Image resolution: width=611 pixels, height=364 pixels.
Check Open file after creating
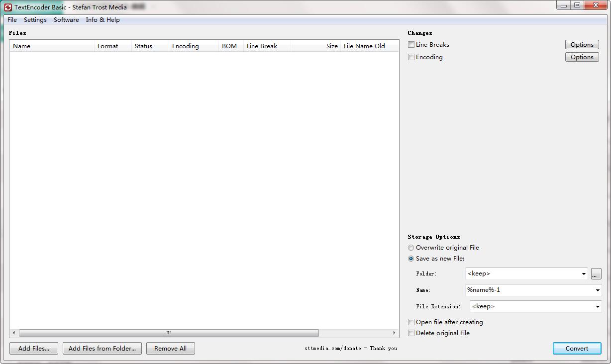tap(411, 322)
